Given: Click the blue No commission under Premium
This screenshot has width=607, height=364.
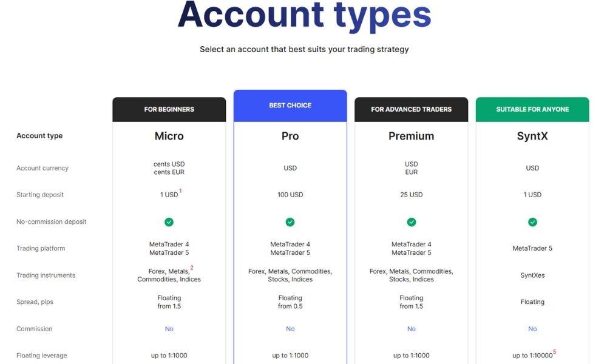Looking at the screenshot, I should click(x=412, y=329).
